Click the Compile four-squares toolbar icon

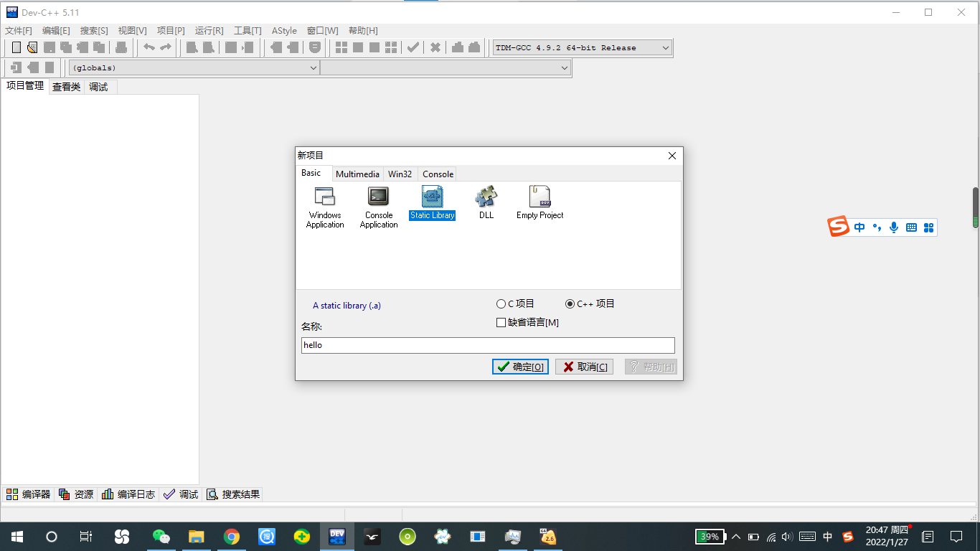(x=341, y=47)
